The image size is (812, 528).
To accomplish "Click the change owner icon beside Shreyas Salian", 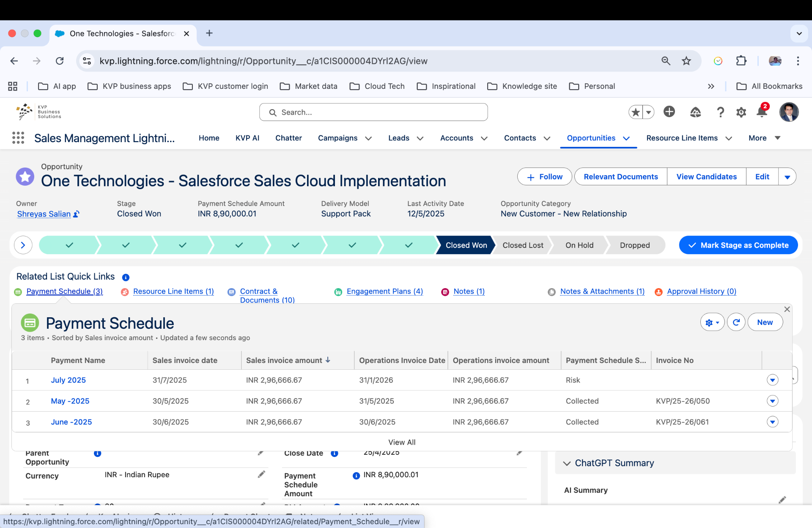I will (x=76, y=214).
